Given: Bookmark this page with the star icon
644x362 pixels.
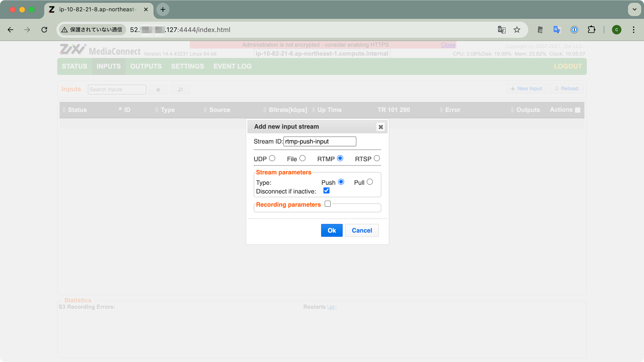Looking at the screenshot, I should pos(517,30).
